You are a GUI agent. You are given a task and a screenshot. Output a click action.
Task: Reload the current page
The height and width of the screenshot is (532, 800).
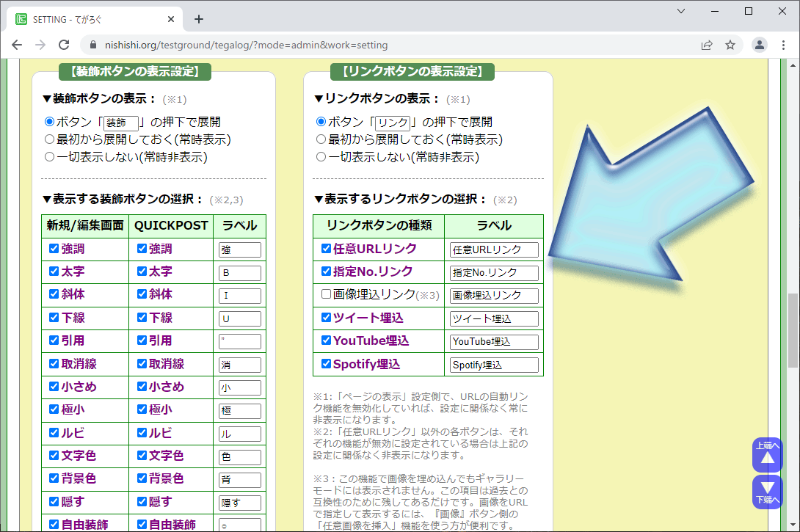(x=64, y=45)
